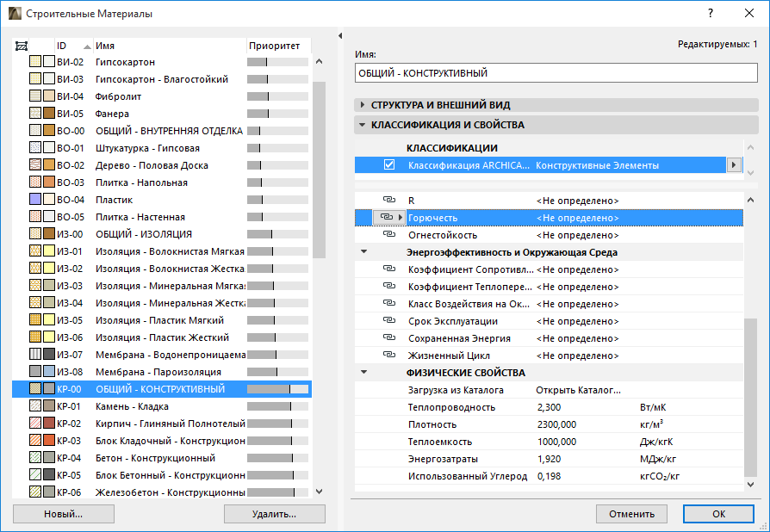This screenshot has width=770, height=532.
Task: Click Открыть Каталог... link
Action: click(578, 390)
